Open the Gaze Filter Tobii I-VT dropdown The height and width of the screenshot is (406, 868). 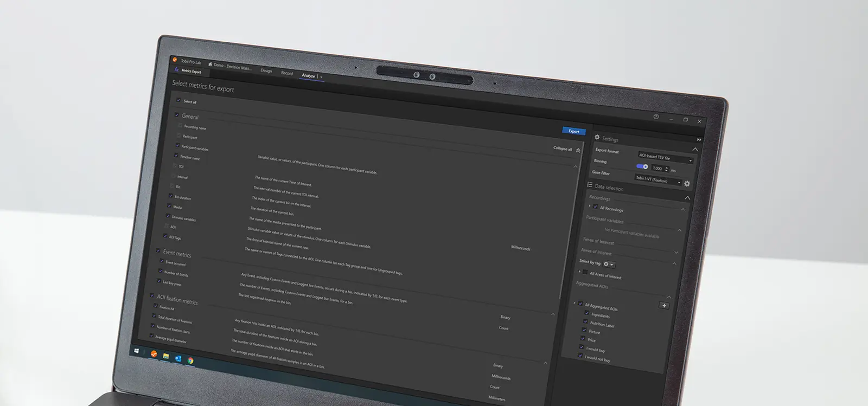[x=658, y=181]
